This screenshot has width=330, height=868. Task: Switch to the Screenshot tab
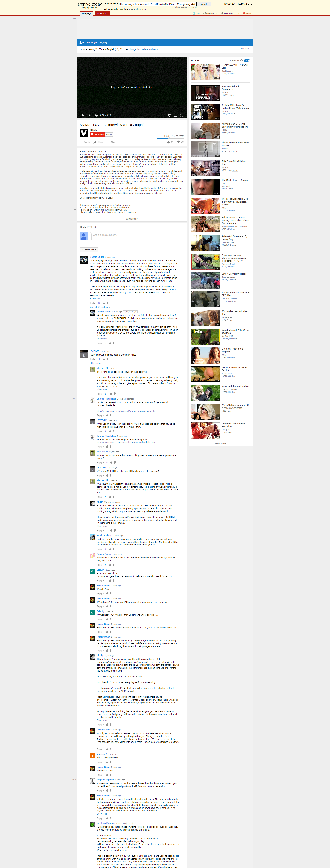tap(102, 13)
